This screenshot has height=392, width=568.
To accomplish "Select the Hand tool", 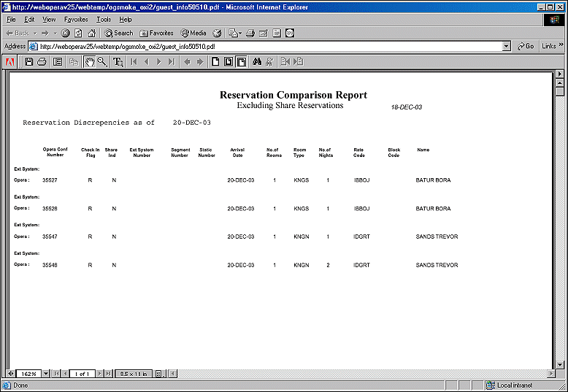I will coord(89,62).
